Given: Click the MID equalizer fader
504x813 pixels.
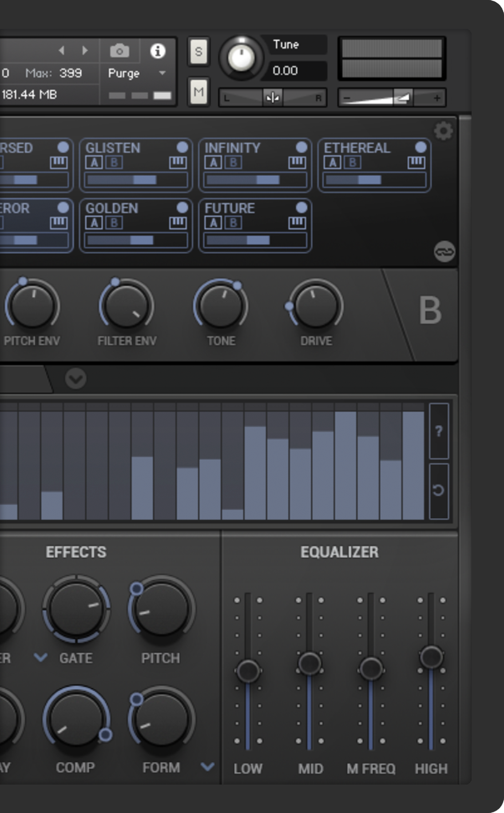Looking at the screenshot, I should (310, 664).
